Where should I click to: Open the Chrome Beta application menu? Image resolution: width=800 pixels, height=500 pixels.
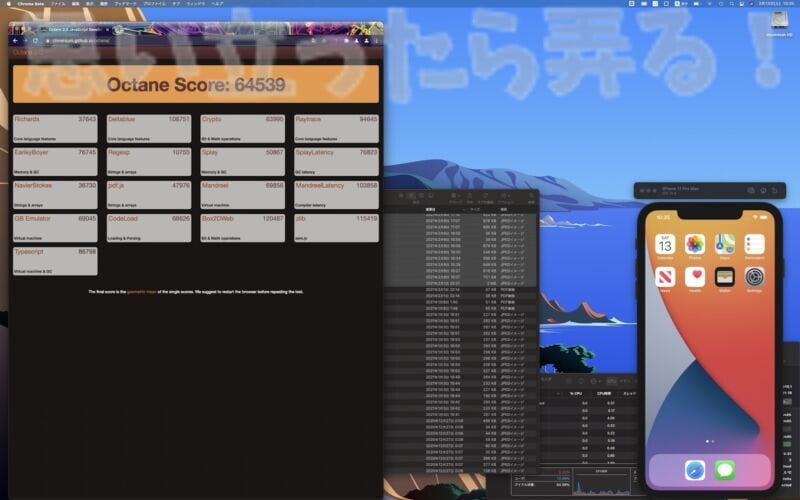coord(31,4)
